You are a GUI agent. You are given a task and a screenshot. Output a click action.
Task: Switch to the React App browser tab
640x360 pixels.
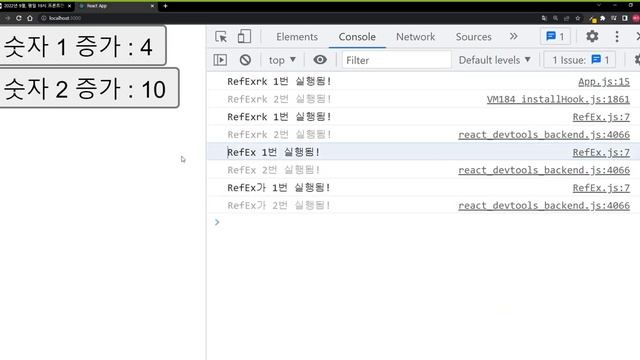[x=116, y=6]
